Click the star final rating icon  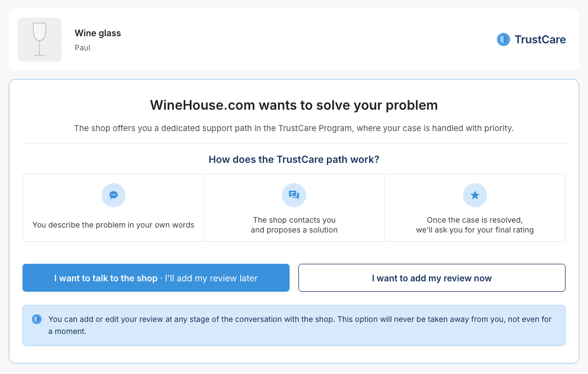(x=475, y=195)
